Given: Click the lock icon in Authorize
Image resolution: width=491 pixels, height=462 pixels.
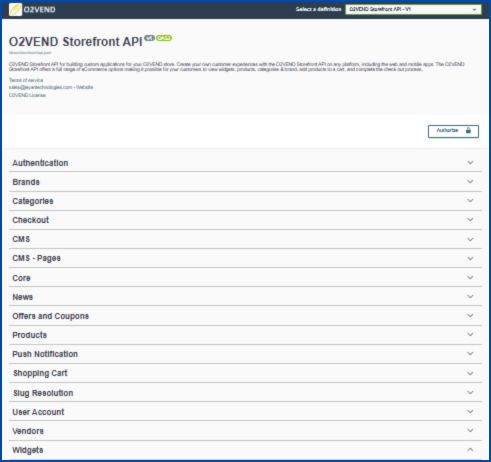Looking at the screenshot, I should [x=468, y=130].
